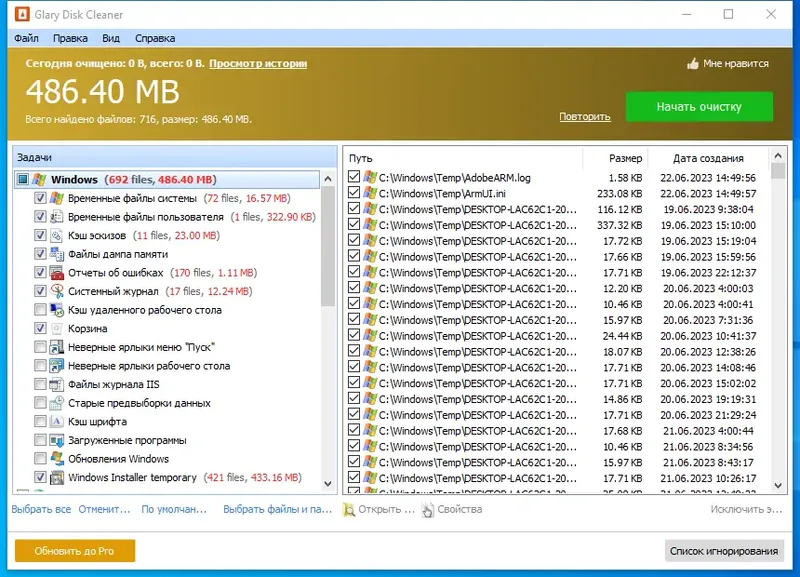Open the Справка menu

point(155,38)
